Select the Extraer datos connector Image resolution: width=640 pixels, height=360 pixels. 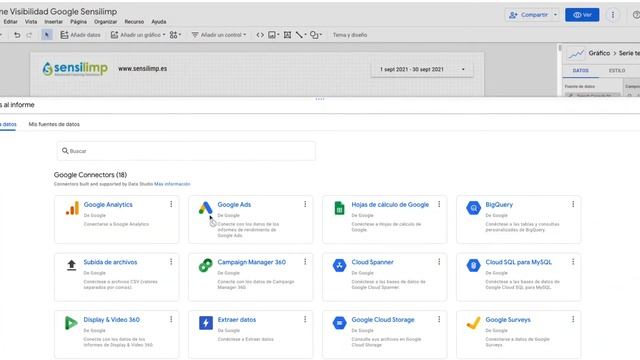pos(250,335)
